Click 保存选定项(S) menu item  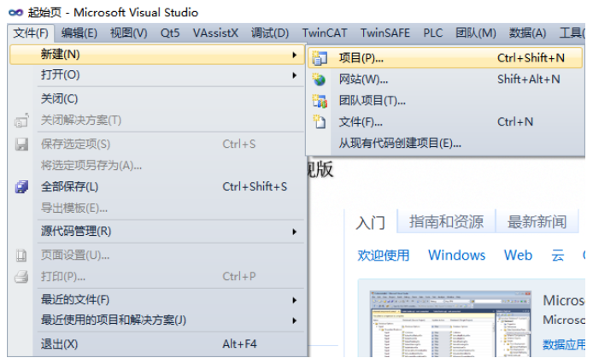click(157, 144)
